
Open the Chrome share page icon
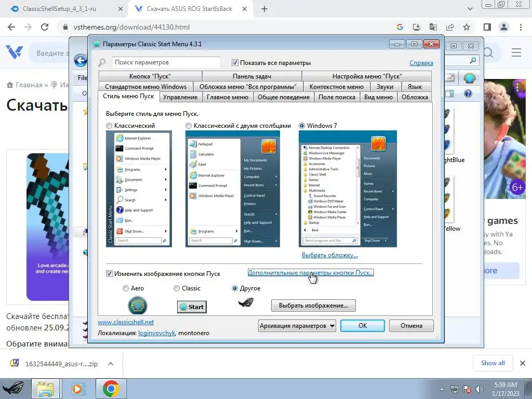[x=450, y=27]
